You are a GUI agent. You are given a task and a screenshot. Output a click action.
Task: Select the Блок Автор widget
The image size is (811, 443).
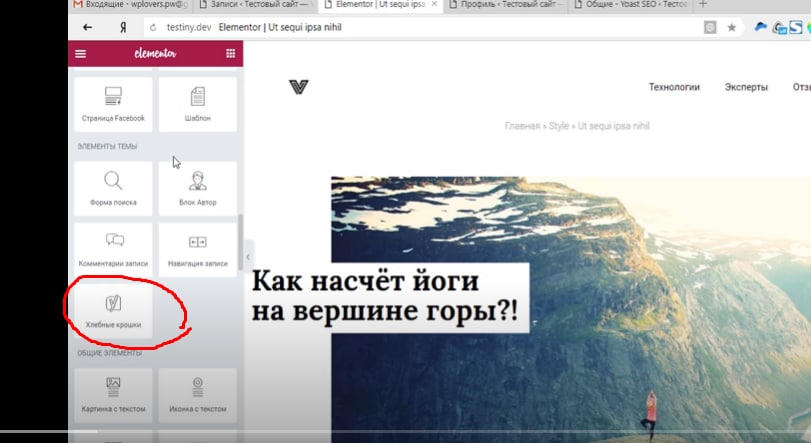point(198,188)
